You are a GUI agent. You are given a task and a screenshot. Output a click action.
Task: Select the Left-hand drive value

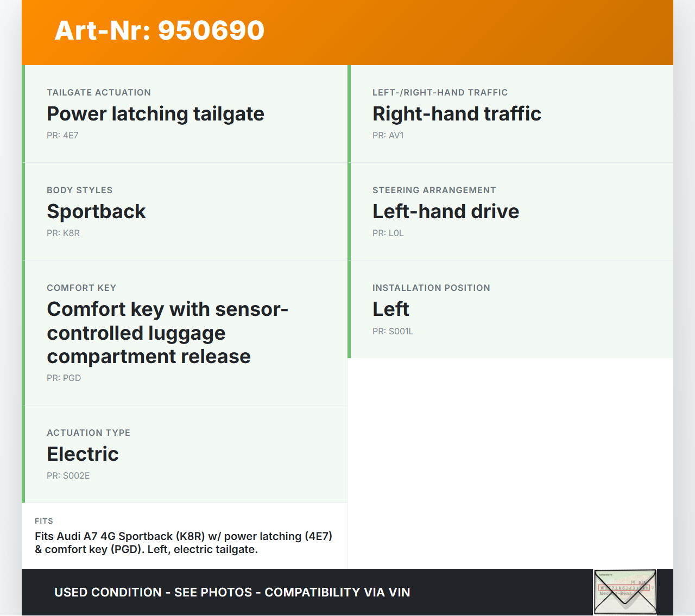pyautogui.click(x=445, y=212)
